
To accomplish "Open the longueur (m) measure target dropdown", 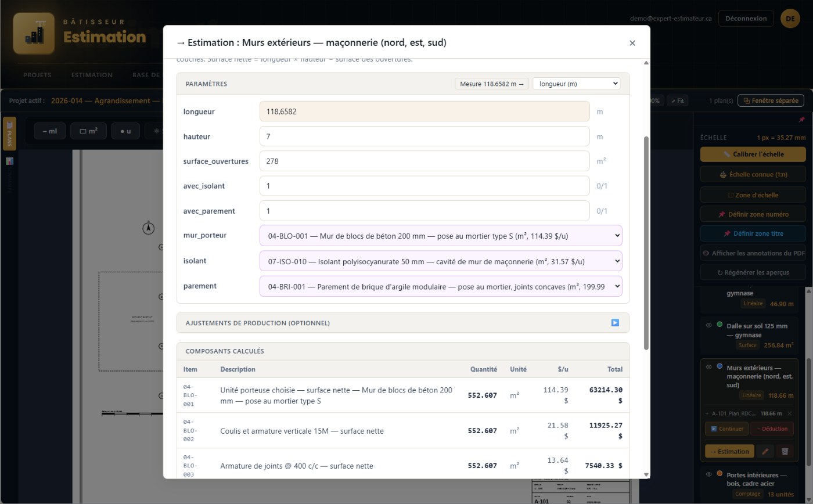I will click(x=576, y=84).
